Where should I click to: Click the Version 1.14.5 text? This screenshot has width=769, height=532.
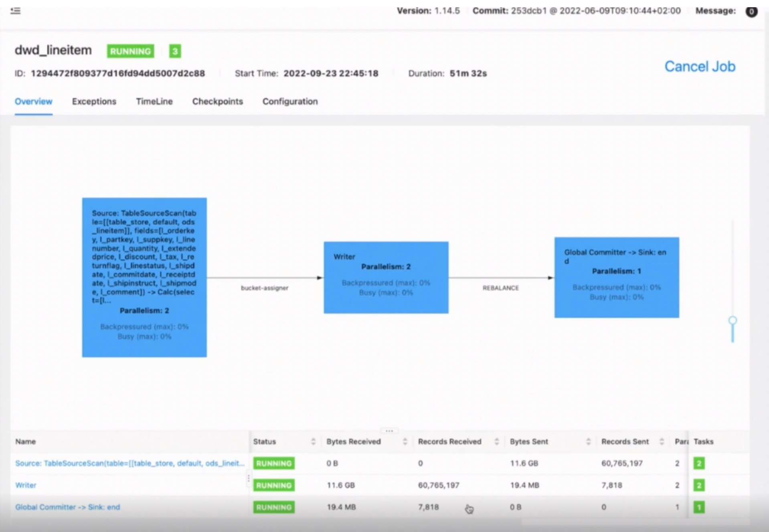(x=428, y=11)
